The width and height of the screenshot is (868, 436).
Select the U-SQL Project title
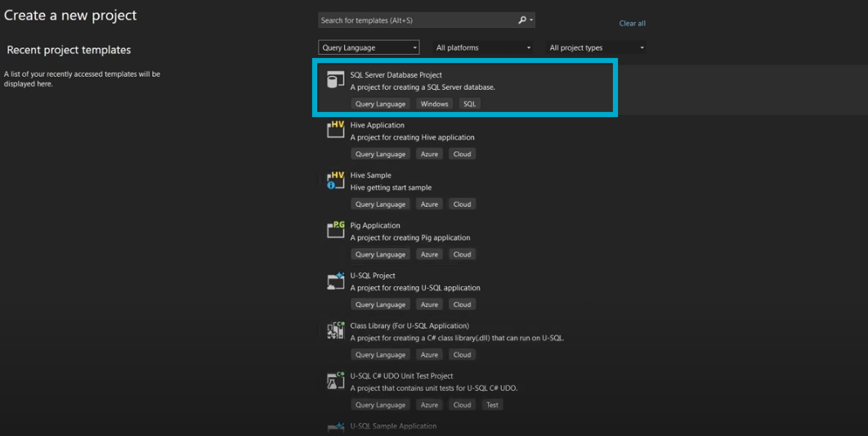(373, 276)
